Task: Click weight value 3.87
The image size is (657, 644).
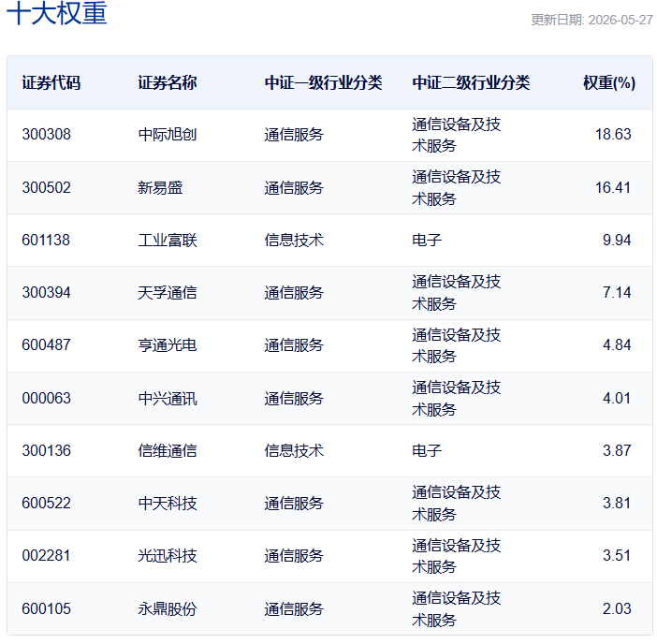Action: (x=617, y=450)
